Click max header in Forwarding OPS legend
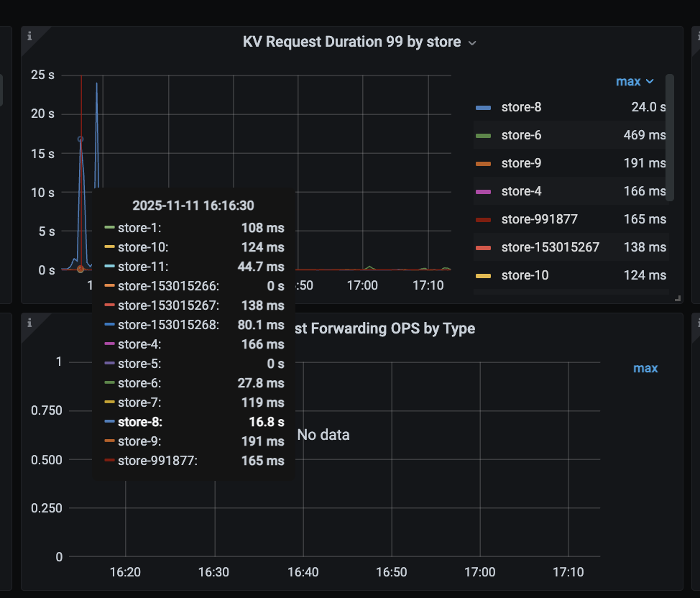 645,368
